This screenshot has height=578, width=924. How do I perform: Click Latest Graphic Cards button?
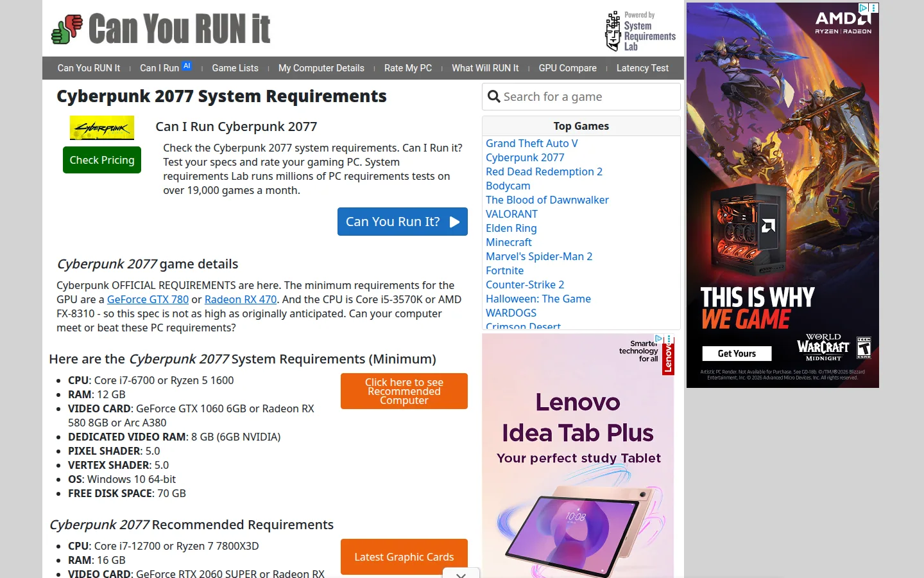click(404, 557)
